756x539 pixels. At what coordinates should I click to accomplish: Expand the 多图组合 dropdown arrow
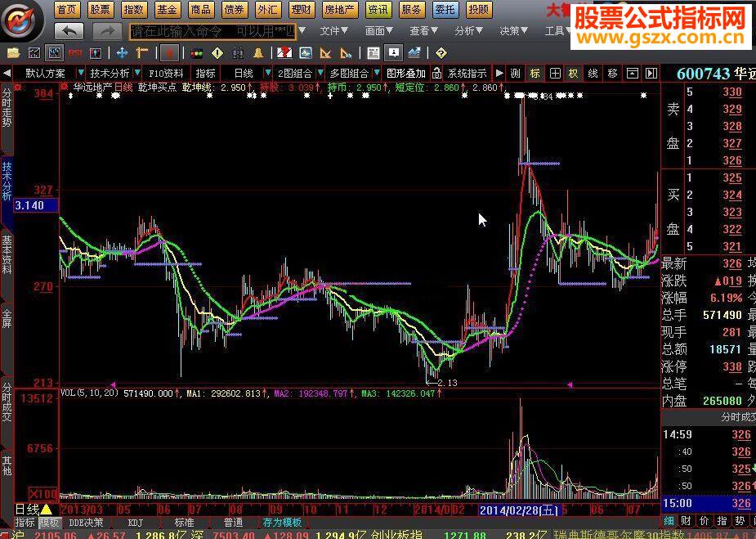coord(377,73)
